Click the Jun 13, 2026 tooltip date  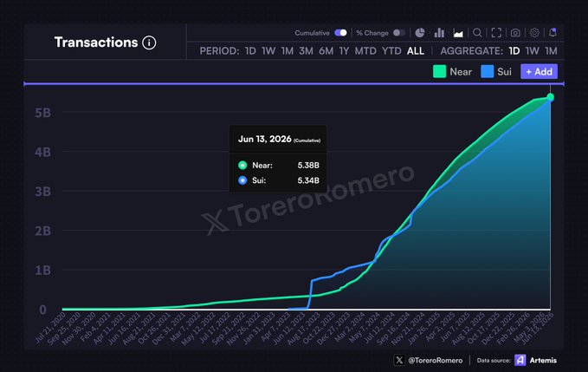point(265,139)
